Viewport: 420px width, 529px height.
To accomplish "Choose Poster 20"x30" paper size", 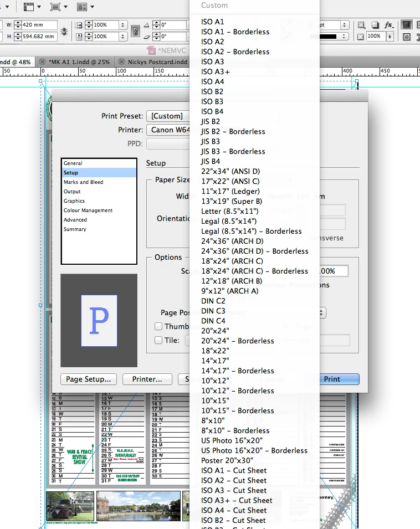I will click(x=255, y=460).
